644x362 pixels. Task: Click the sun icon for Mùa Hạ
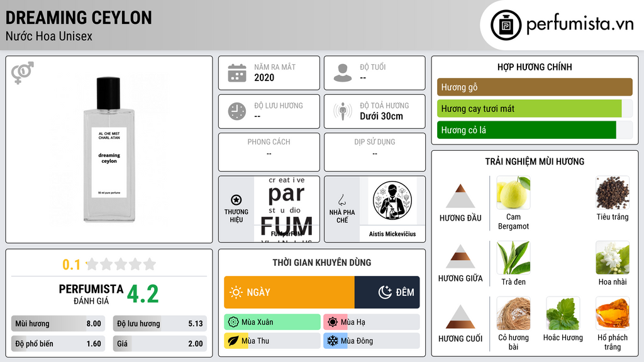(x=333, y=322)
